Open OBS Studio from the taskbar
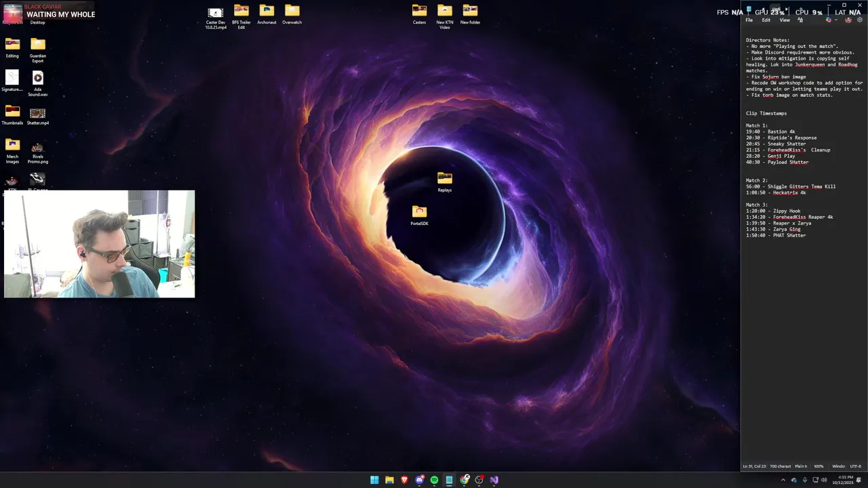Viewport: 868px width, 488px height. tap(479, 480)
